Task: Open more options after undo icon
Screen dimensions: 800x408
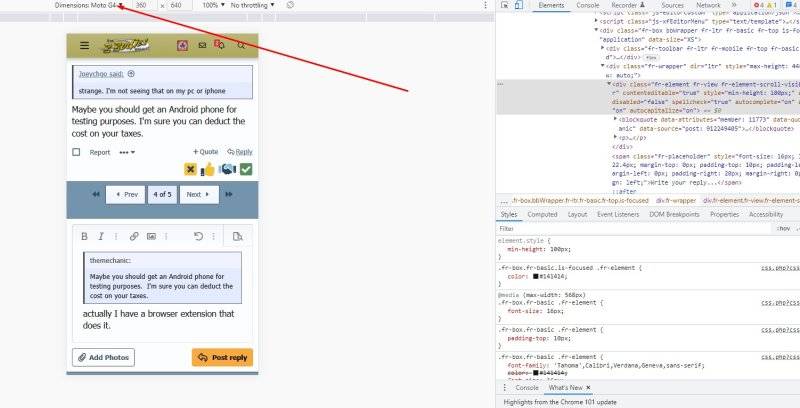Action: tap(214, 236)
